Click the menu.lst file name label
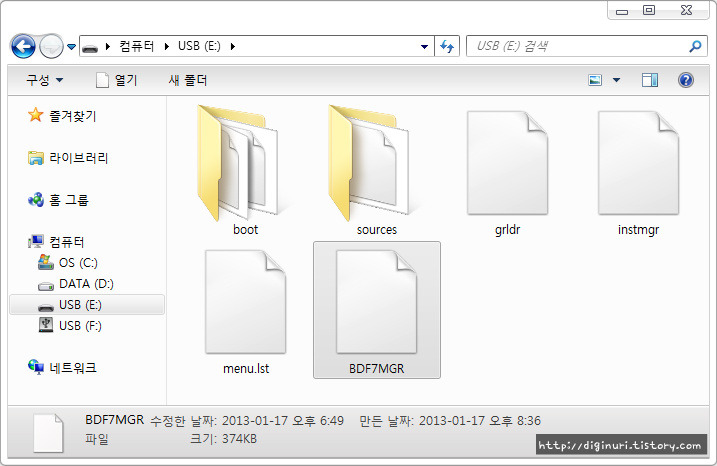 [246, 369]
